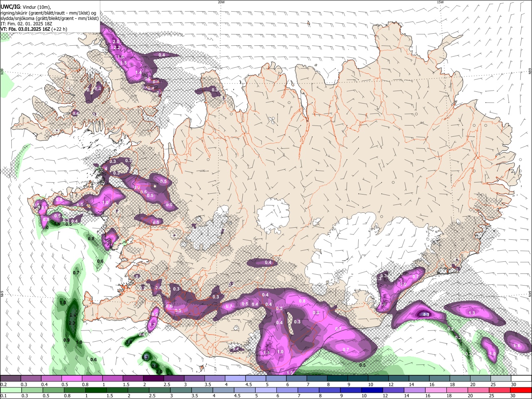Click the '20W' longitude label

point(221,2)
